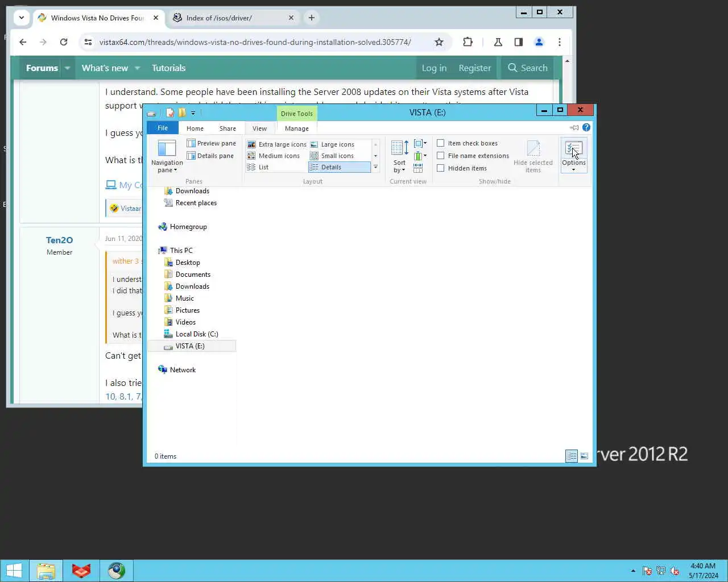Open Explorer Help question mark icon

pyautogui.click(x=586, y=127)
